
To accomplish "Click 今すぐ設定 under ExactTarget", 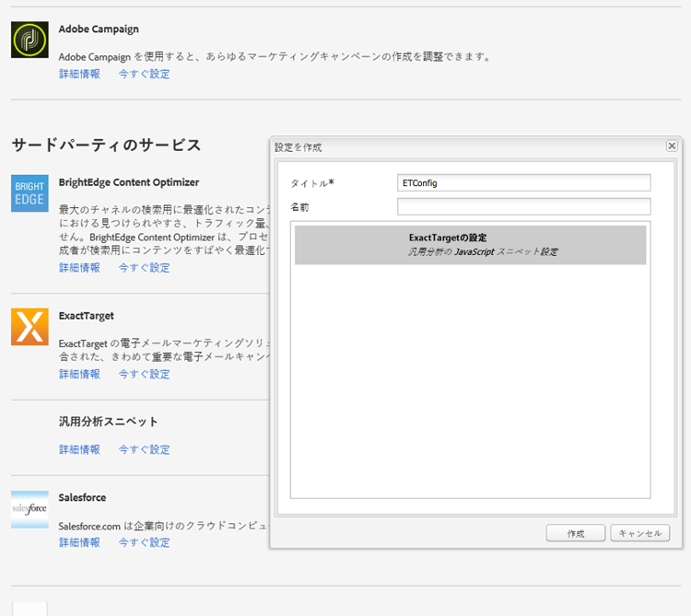I will (x=144, y=374).
